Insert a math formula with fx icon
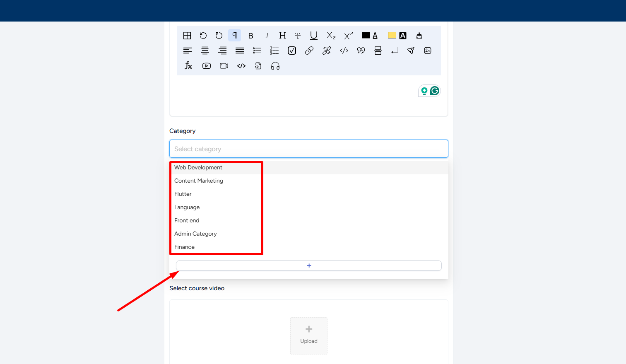 (x=188, y=66)
